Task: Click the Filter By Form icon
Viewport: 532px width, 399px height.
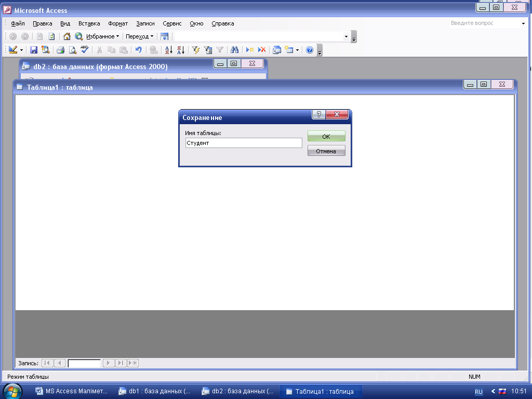Action: coord(208,50)
